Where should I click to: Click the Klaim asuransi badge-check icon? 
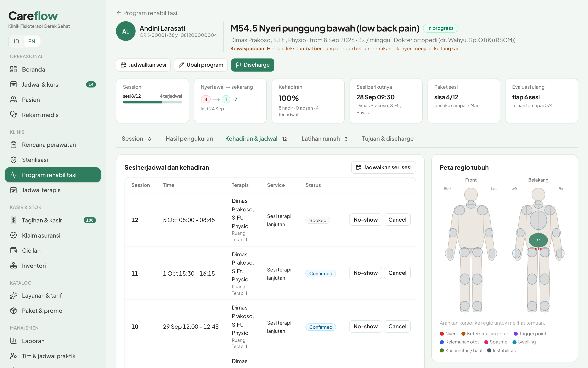point(13,235)
